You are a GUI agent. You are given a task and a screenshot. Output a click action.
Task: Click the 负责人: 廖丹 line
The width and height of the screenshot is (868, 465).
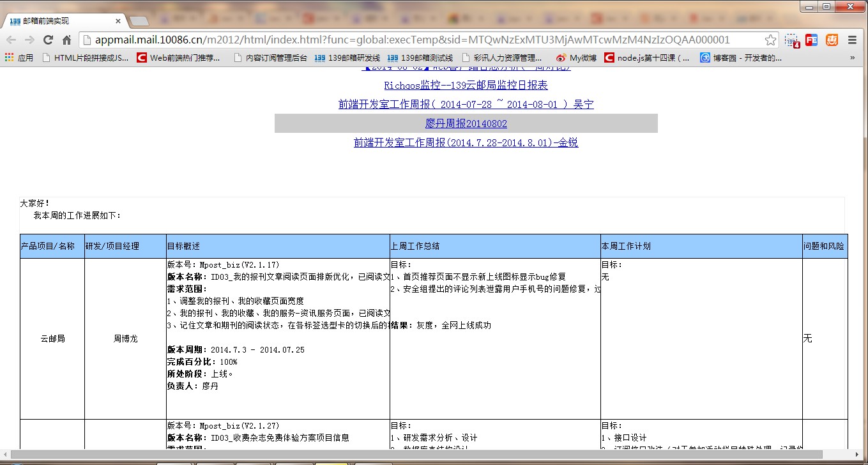tap(192, 386)
